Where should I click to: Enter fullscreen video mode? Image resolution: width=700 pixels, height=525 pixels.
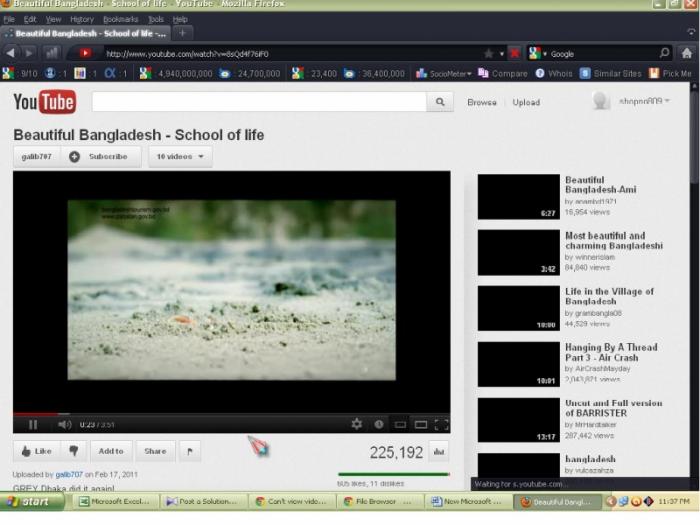pos(441,424)
